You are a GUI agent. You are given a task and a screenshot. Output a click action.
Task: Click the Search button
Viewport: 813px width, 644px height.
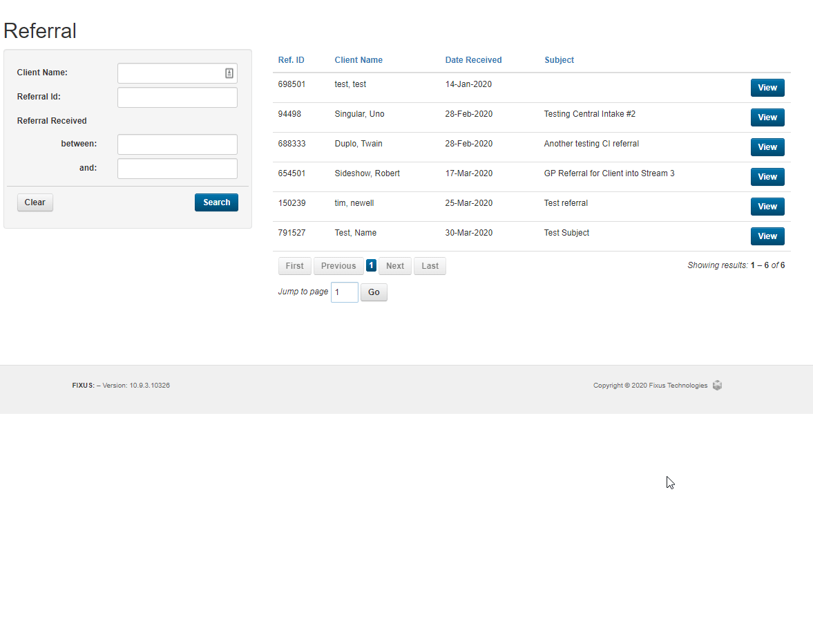coord(216,202)
